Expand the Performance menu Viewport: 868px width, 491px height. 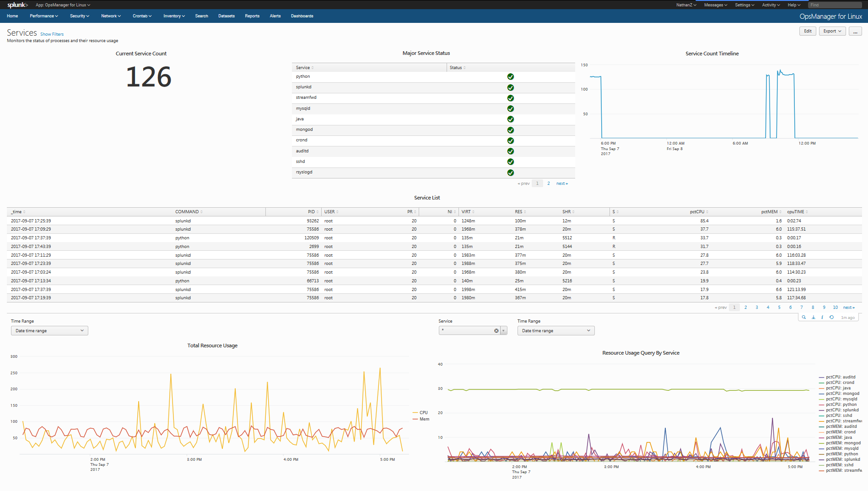[x=44, y=16]
